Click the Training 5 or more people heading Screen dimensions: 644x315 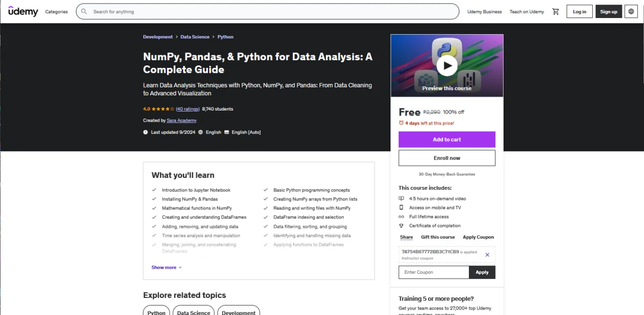(x=436, y=298)
